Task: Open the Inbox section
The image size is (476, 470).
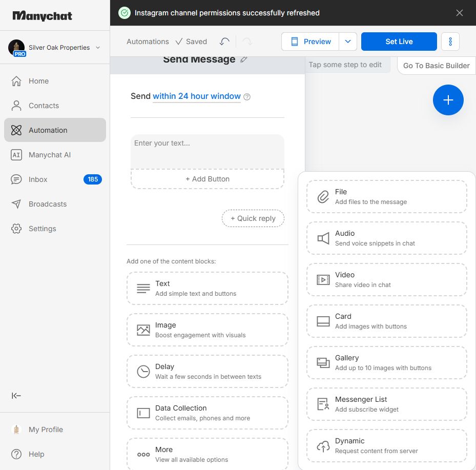Action: tap(55, 179)
